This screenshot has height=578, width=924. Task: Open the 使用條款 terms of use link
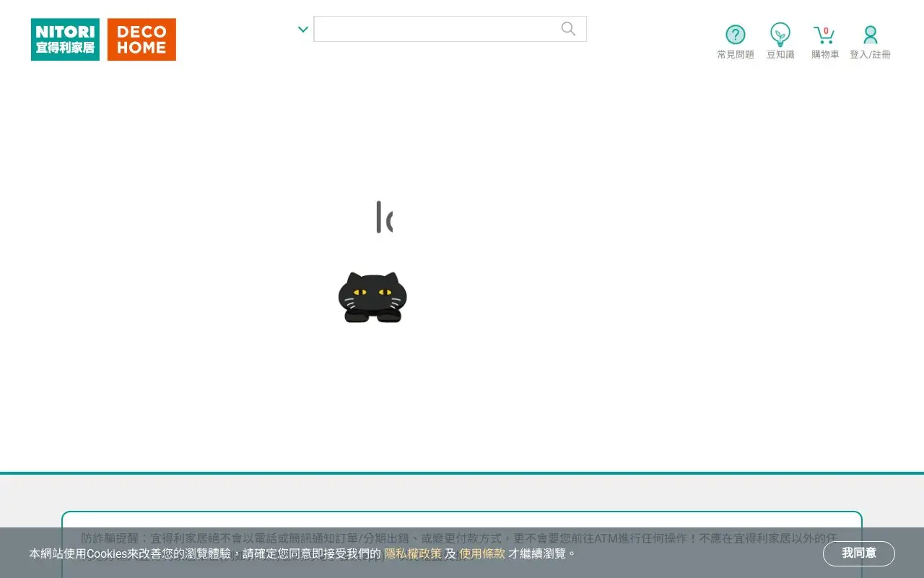[482, 553]
